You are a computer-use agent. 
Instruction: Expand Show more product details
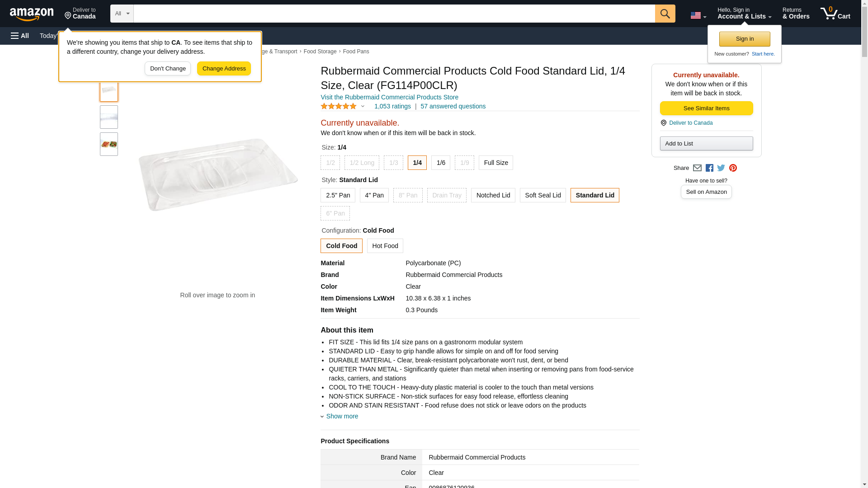pyautogui.click(x=341, y=416)
